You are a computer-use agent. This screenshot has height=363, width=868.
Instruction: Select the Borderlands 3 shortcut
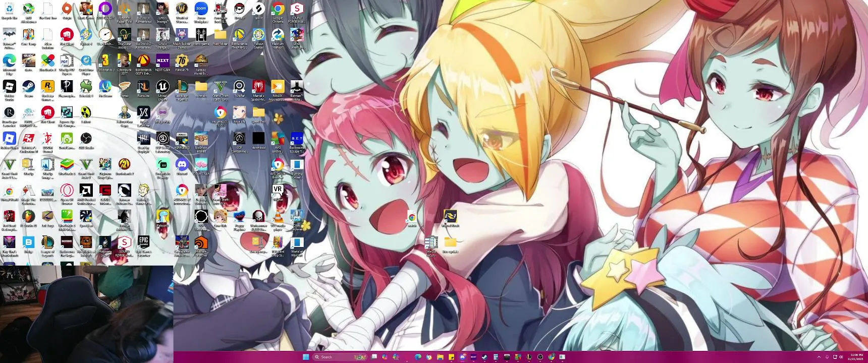click(x=105, y=63)
